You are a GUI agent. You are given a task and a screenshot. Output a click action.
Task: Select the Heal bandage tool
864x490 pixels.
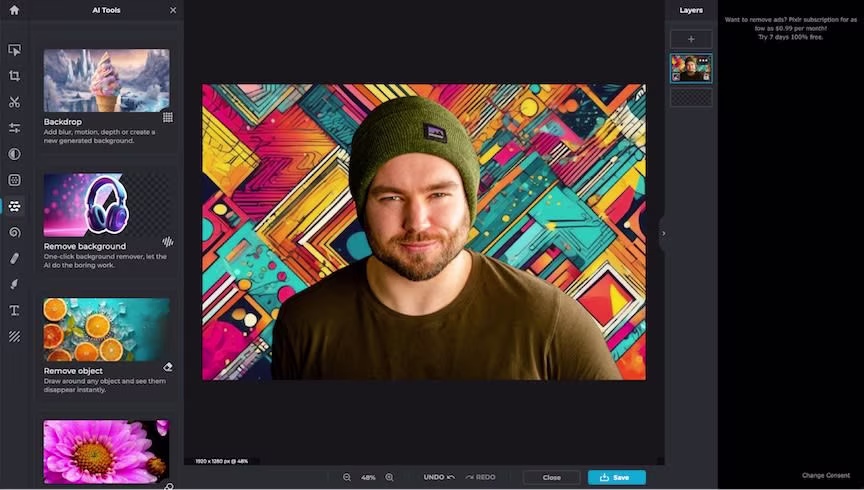[14, 258]
